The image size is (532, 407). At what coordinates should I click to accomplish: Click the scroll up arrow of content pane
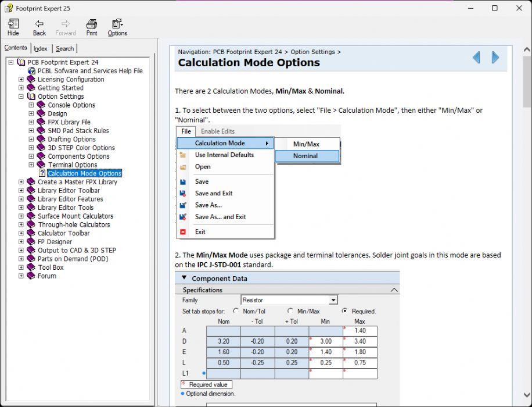click(x=527, y=49)
